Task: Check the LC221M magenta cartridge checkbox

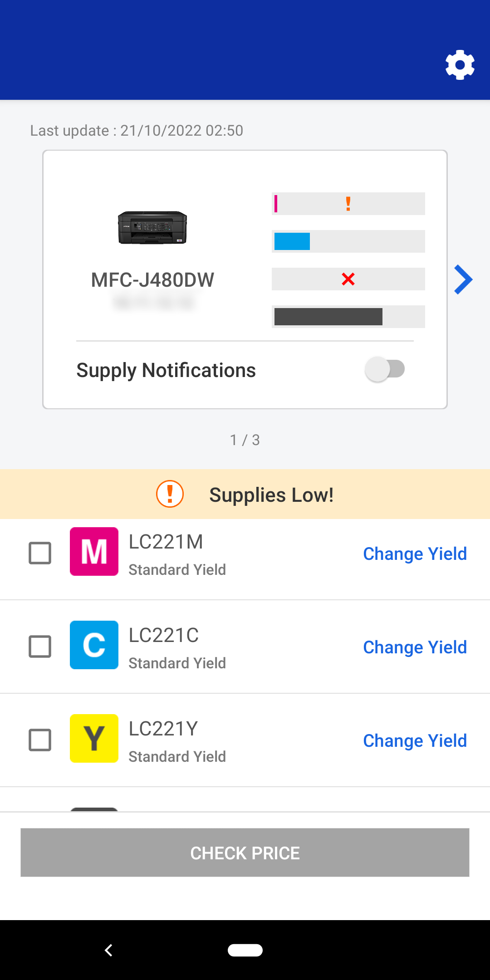Action: point(40,553)
